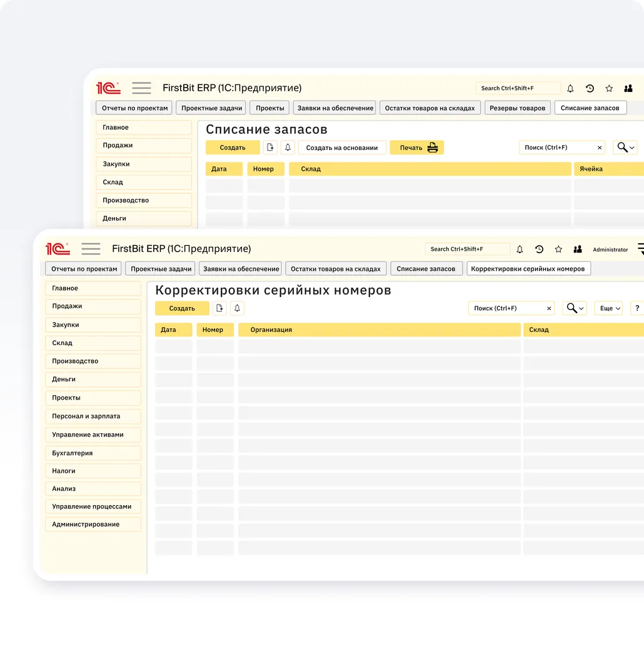Open Администрирование section in sidebar
The height and width of the screenshot is (649, 644).
(93, 525)
